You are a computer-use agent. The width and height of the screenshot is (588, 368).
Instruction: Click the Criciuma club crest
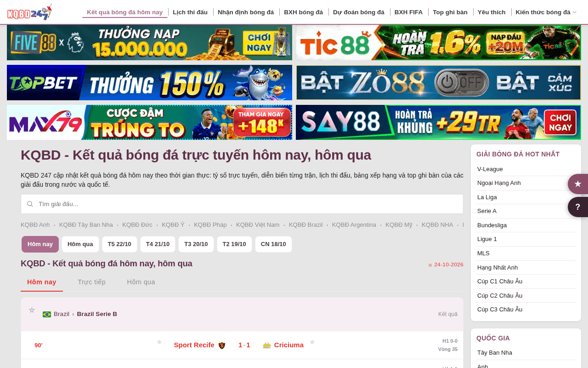tap(267, 345)
